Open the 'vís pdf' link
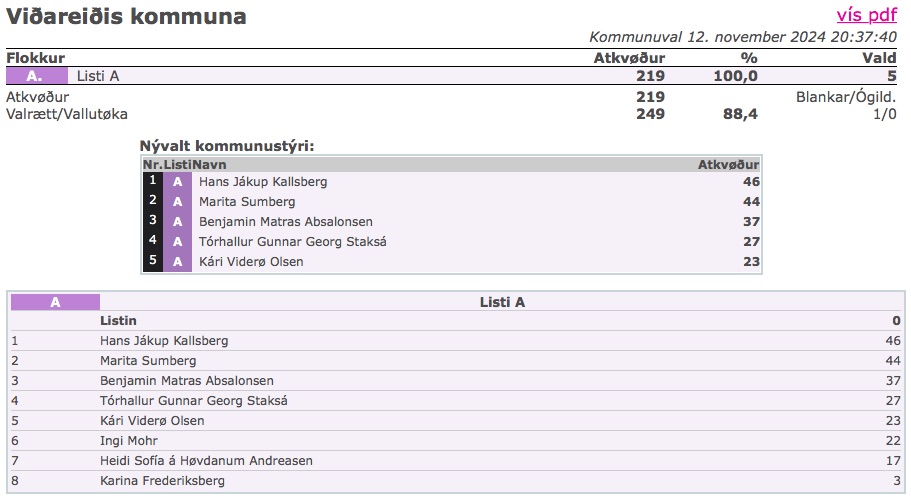 click(866, 15)
